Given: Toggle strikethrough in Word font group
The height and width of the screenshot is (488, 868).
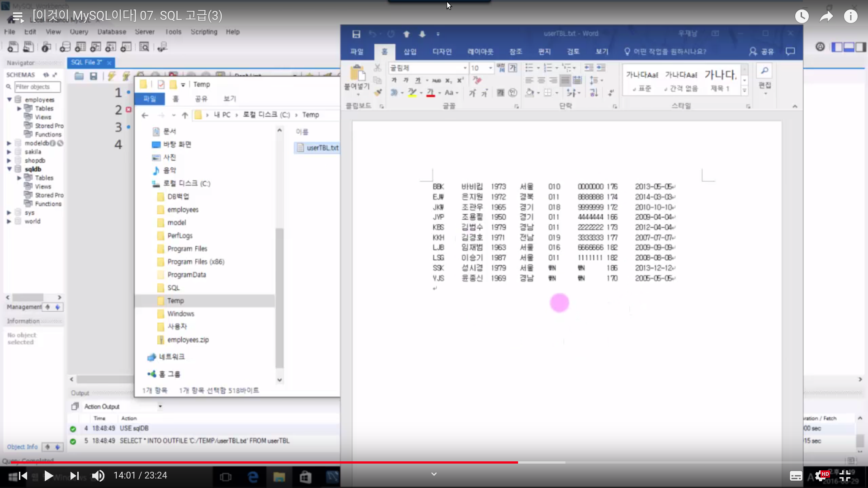Looking at the screenshot, I should [x=436, y=80].
